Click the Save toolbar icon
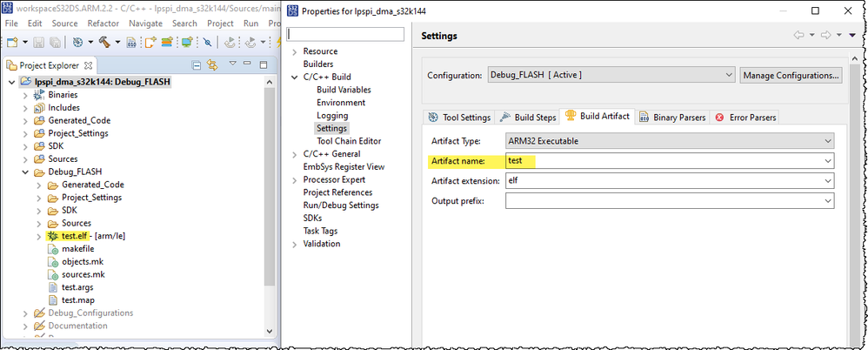This screenshot has width=868, height=350. click(x=37, y=41)
